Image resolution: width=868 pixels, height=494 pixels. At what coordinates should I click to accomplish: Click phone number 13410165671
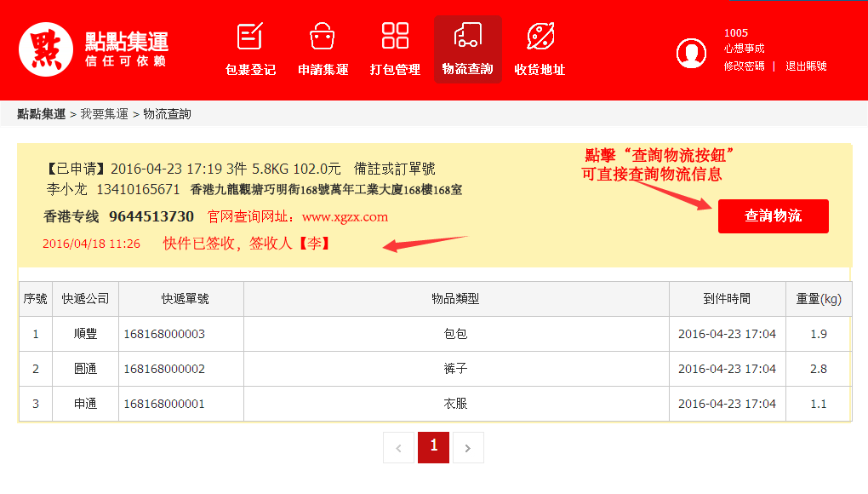point(139,189)
